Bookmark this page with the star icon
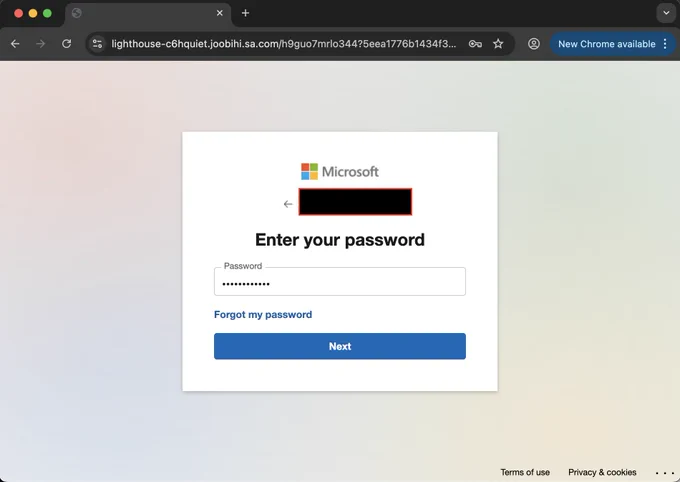The image size is (680, 482). click(498, 44)
